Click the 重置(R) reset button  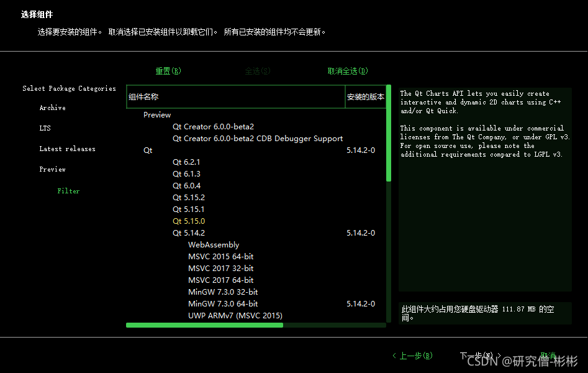[168, 71]
